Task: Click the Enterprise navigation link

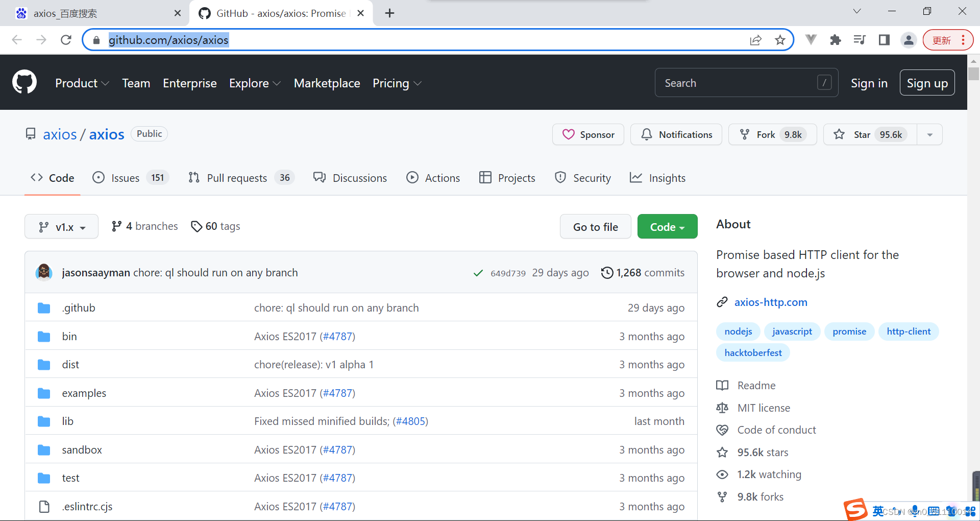Action: coord(190,83)
